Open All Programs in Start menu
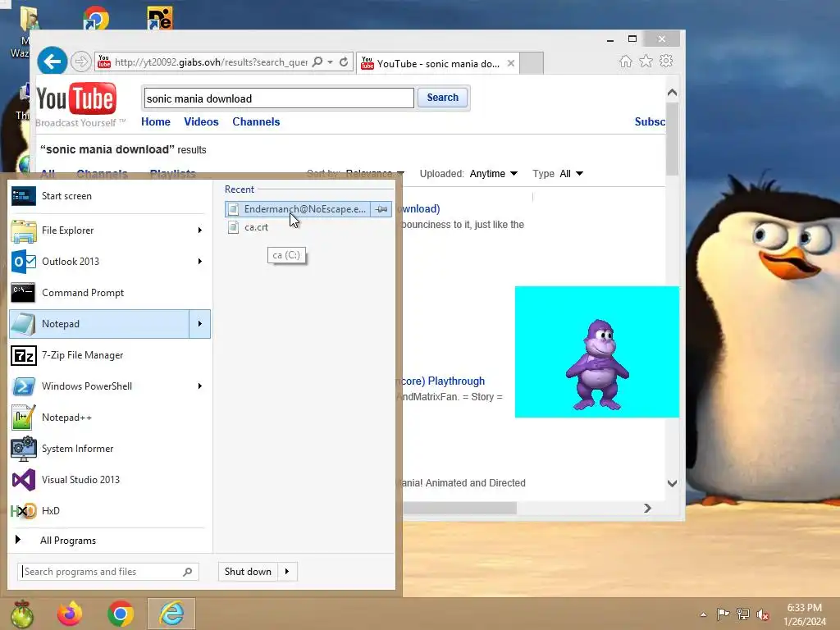Screen dimensions: 840x630 click(x=68, y=541)
